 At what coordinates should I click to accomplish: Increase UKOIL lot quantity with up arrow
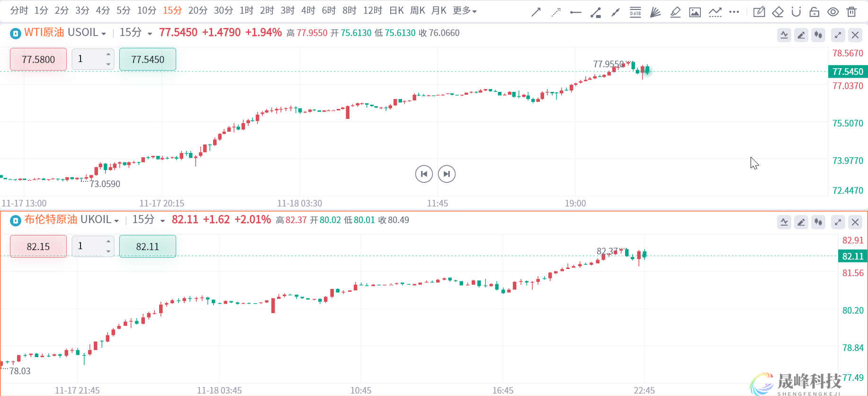click(108, 241)
